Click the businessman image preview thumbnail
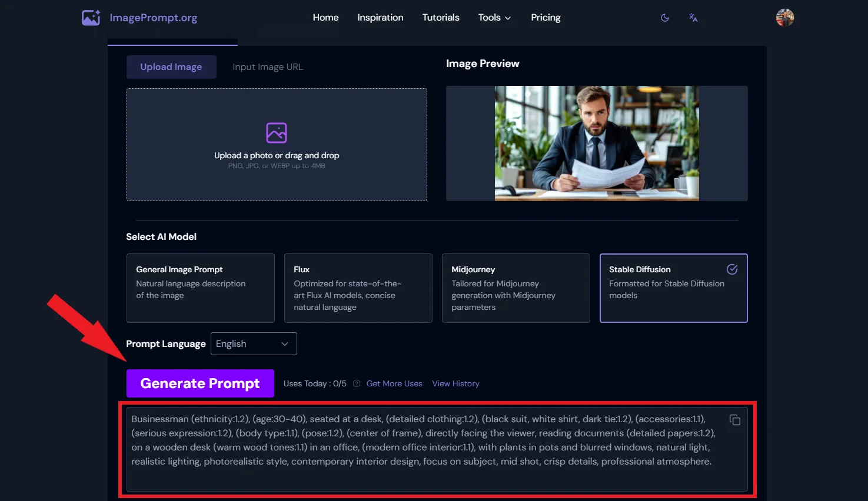868x501 pixels. click(597, 143)
